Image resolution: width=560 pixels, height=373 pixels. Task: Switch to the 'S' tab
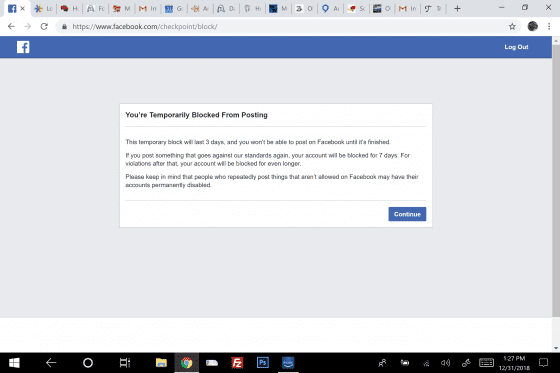pyautogui.click(x=356, y=9)
